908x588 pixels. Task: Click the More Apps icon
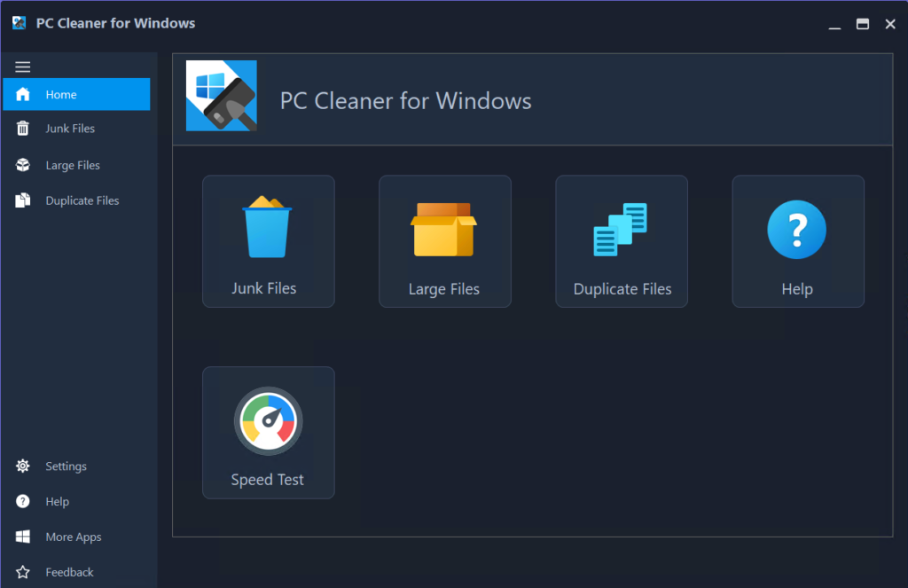click(x=21, y=537)
